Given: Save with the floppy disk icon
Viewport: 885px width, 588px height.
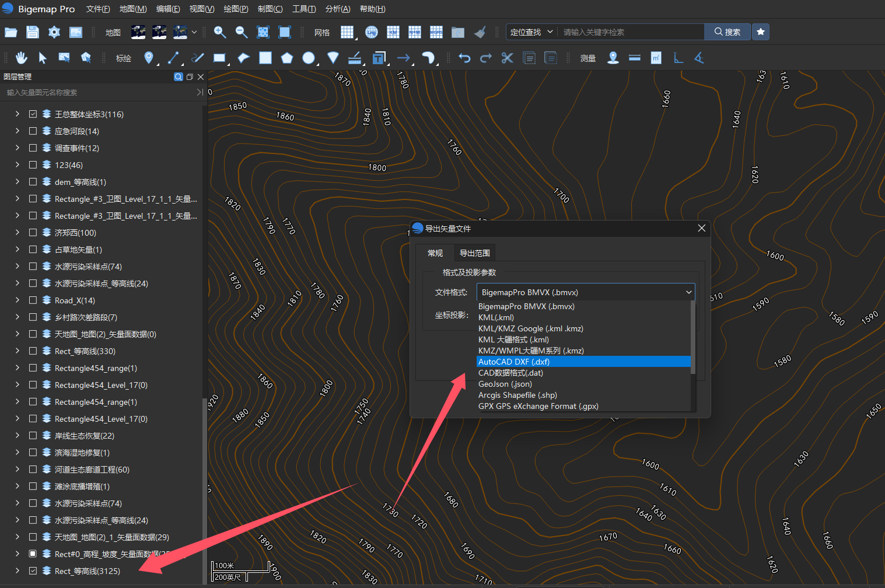Looking at the screenshot, I should tap(33, 32).
